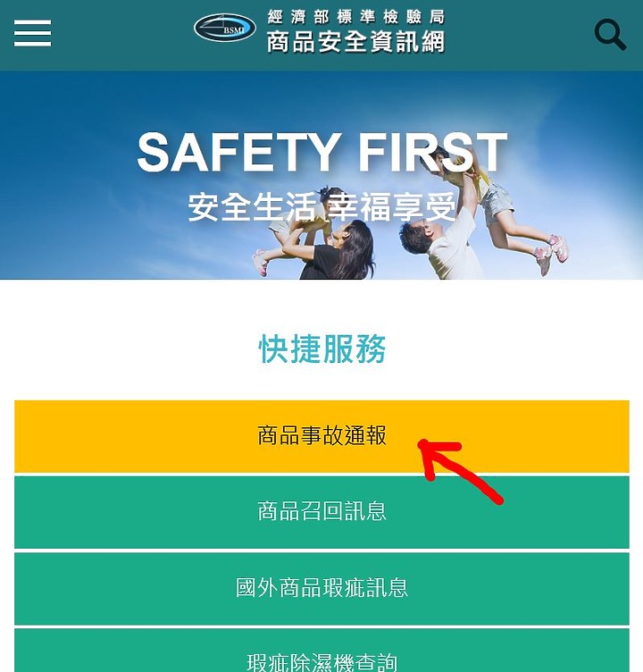Click the SAFETY FIRST banner text
643x672 pixels.
click(x=322, y=152)
